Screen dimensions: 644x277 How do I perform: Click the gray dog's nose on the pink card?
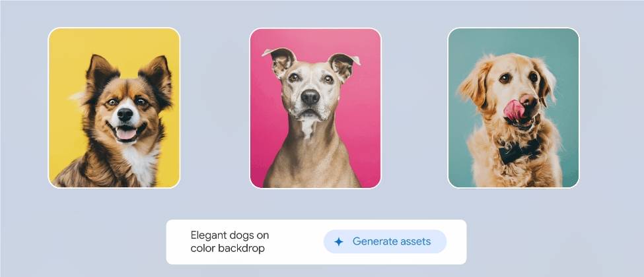click(310, 97)
